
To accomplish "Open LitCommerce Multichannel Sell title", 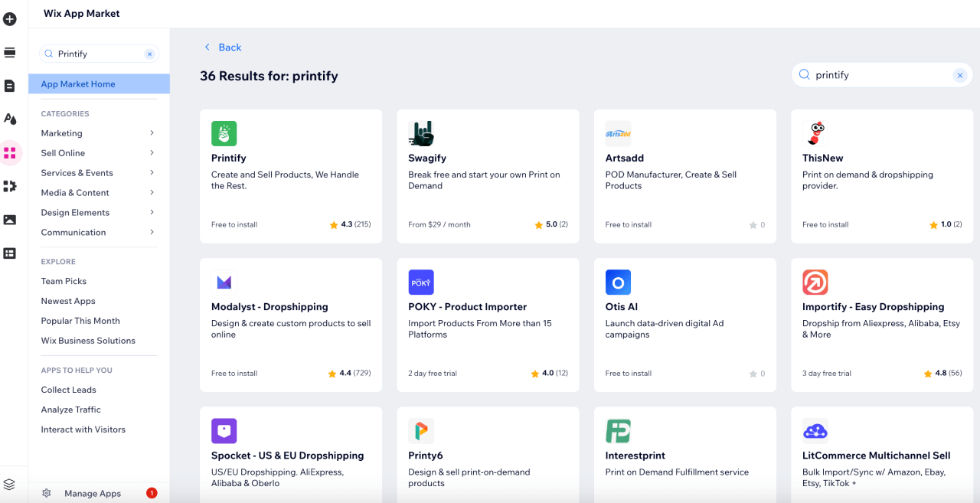I will [x=877, y=456].
